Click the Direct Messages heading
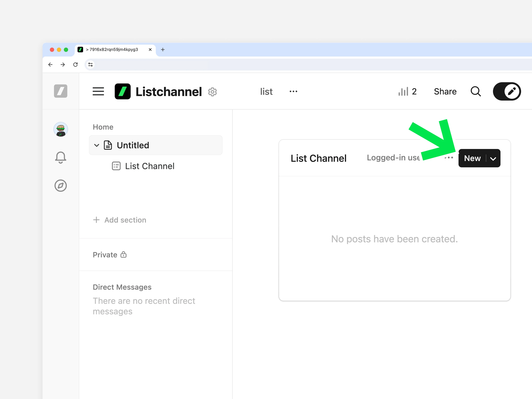 tap(122, 287)
